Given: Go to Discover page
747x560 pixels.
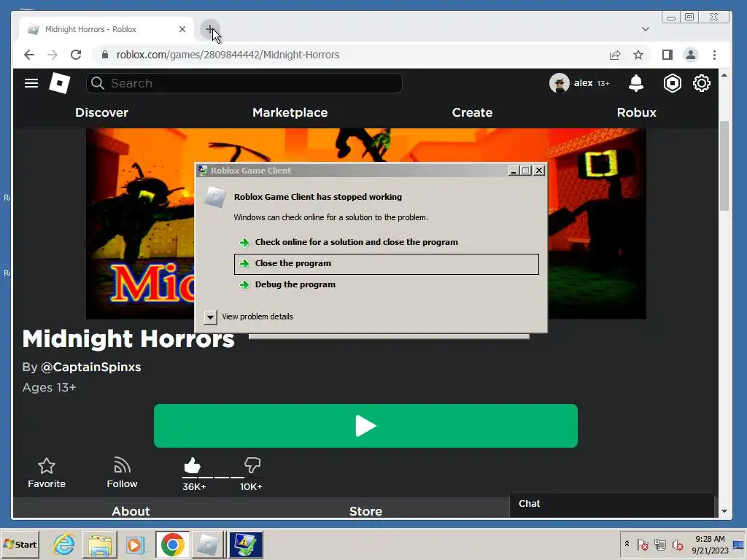Looking at the screenshot, I should [101, 112].
